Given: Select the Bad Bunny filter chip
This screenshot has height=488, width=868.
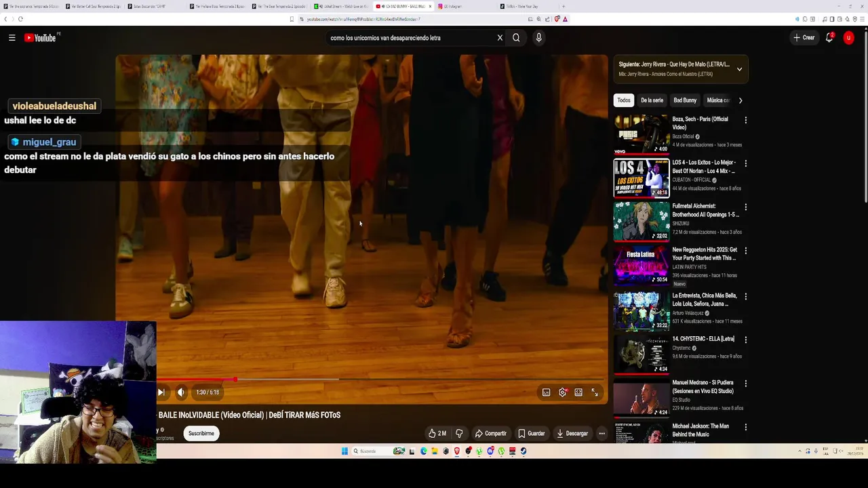Looking at the screenshot, I should [685, 100].
